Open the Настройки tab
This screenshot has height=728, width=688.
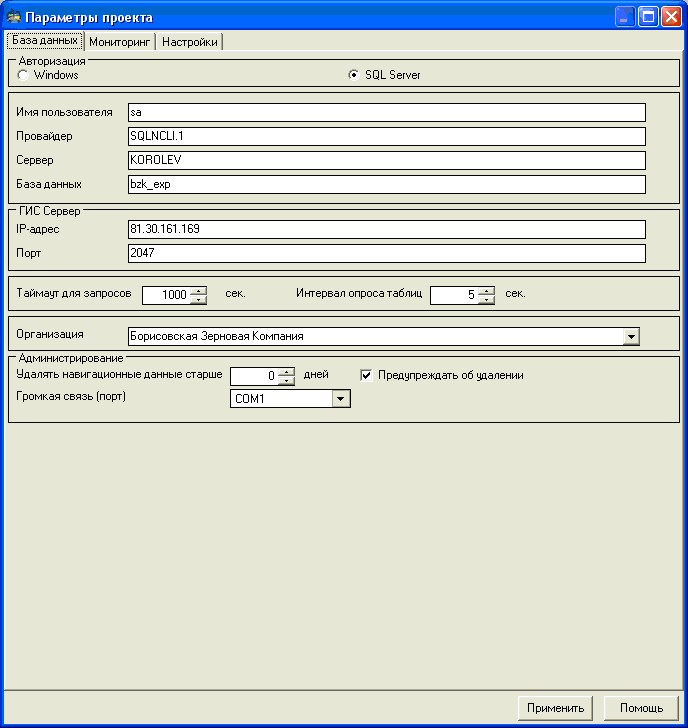(x=190, y=42)
